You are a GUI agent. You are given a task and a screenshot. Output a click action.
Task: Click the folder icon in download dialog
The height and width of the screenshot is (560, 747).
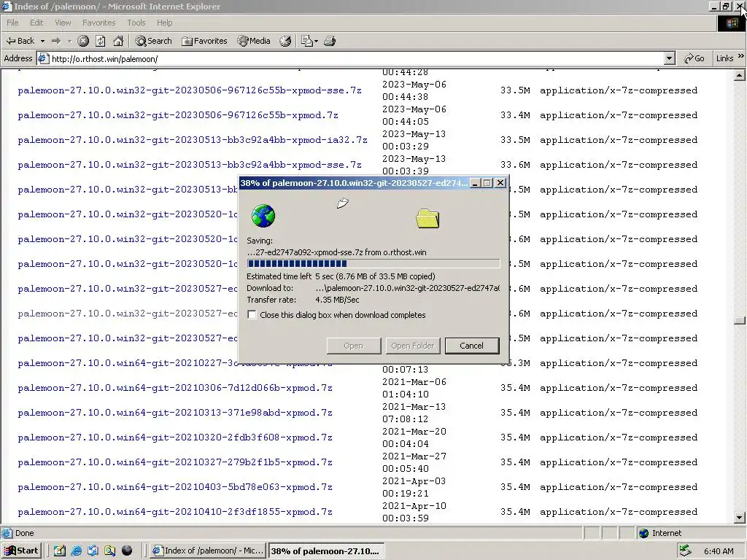click(x=427, y=219)
